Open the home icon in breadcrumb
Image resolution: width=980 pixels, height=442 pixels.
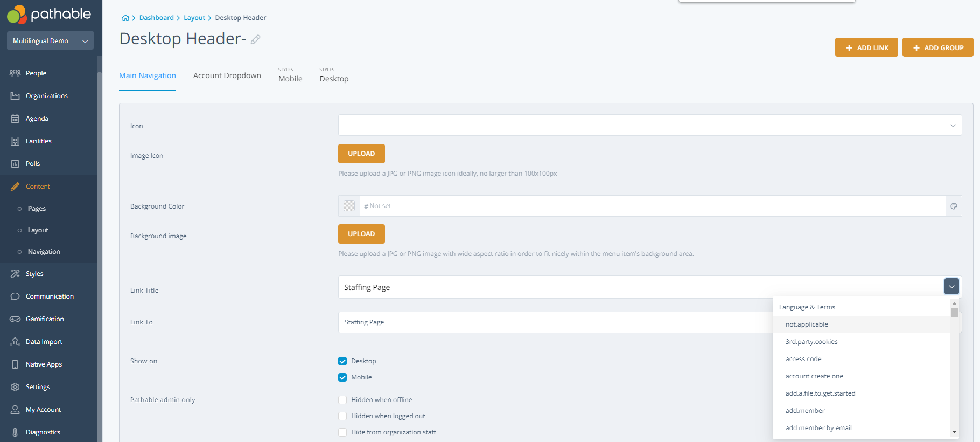coord(125,18)
